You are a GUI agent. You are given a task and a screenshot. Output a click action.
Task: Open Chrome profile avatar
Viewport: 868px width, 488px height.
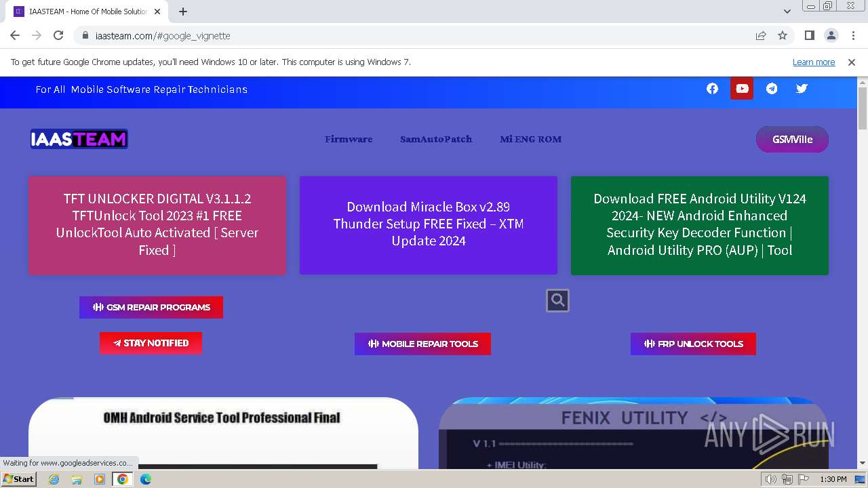(x=831, y=35)
